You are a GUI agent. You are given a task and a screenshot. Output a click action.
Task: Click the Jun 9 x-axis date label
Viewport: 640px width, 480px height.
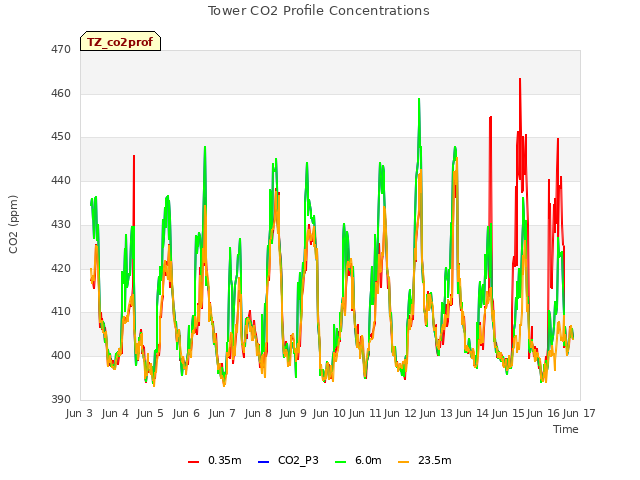click(x=293, y=413)
